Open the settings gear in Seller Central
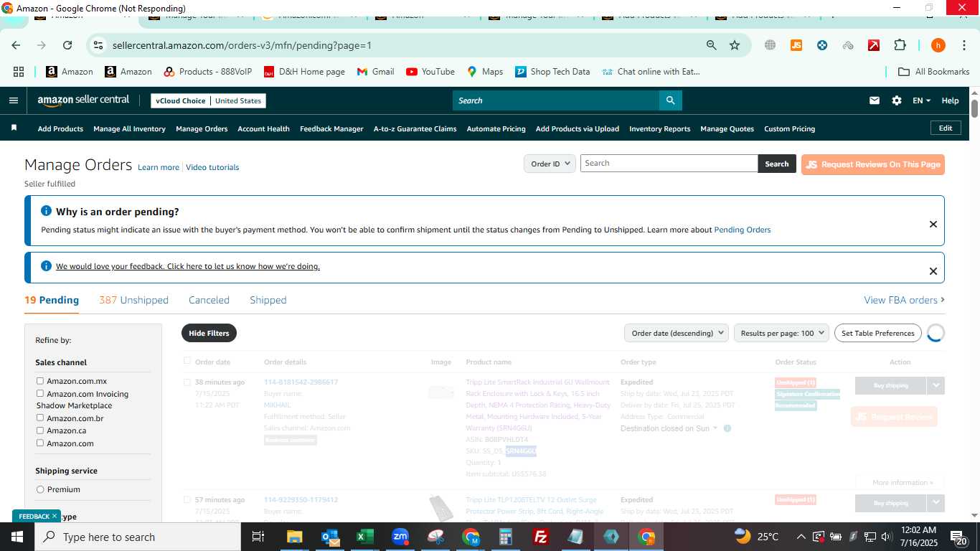 point(897,100)
